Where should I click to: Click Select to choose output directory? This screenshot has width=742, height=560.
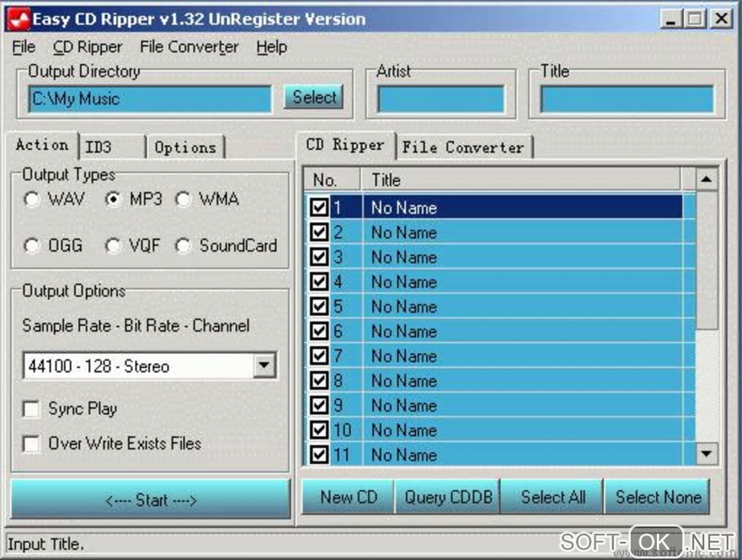coord(314,97)
